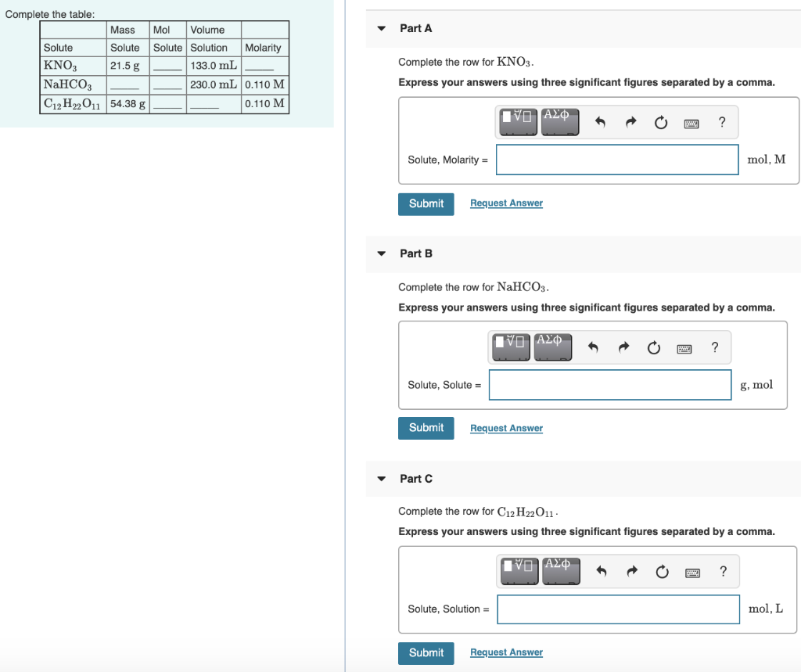Reset the Part C answer box

point(662,572)
